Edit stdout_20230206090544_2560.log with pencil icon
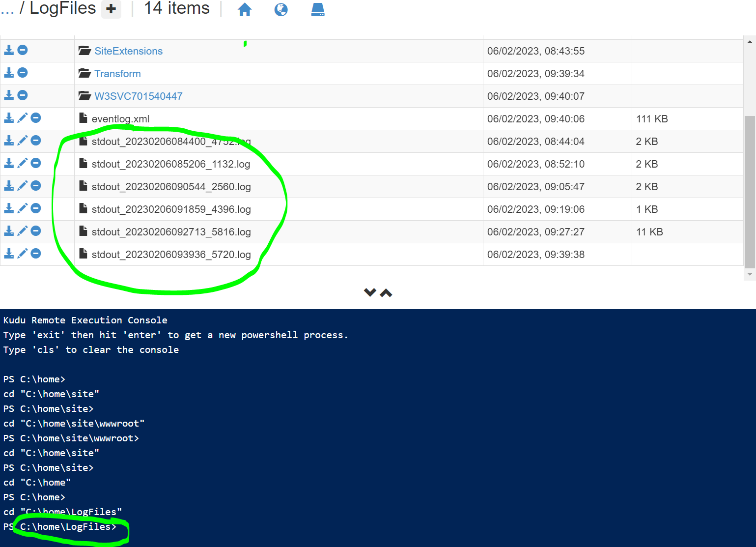 (22, 185)
